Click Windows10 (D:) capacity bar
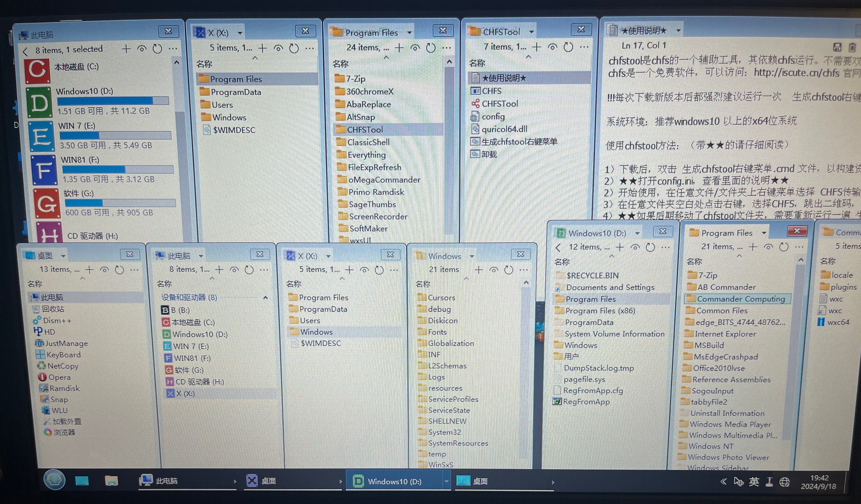The width and height of the screenshot is (861, 504). (113, 101)
